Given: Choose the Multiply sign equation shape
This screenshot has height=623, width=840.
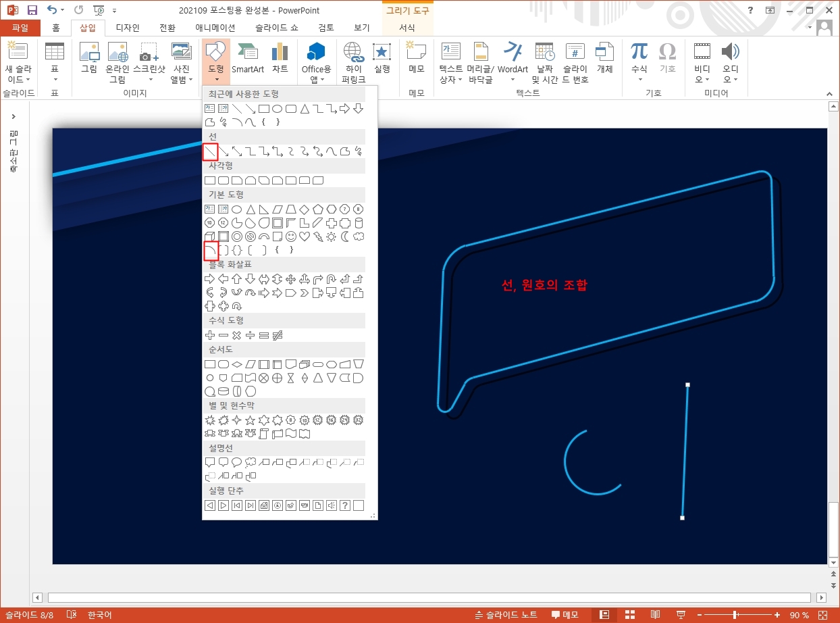Looking at the screenshot, I should [237, 335].
